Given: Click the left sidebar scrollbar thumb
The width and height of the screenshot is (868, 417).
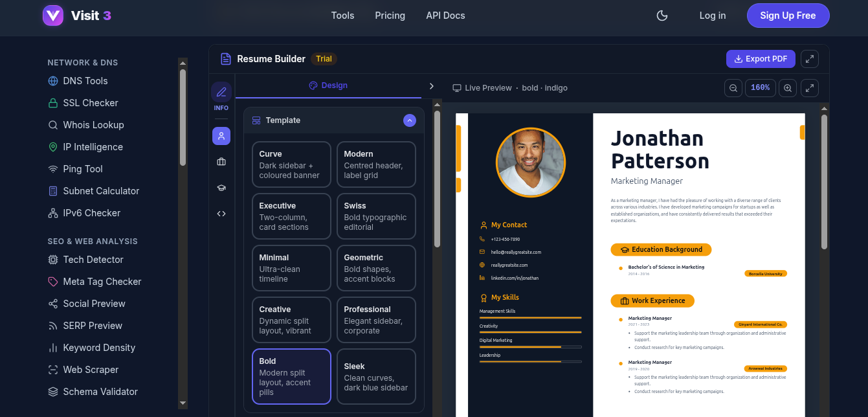Looking at the screenshot, I should (x=183, y=117).
